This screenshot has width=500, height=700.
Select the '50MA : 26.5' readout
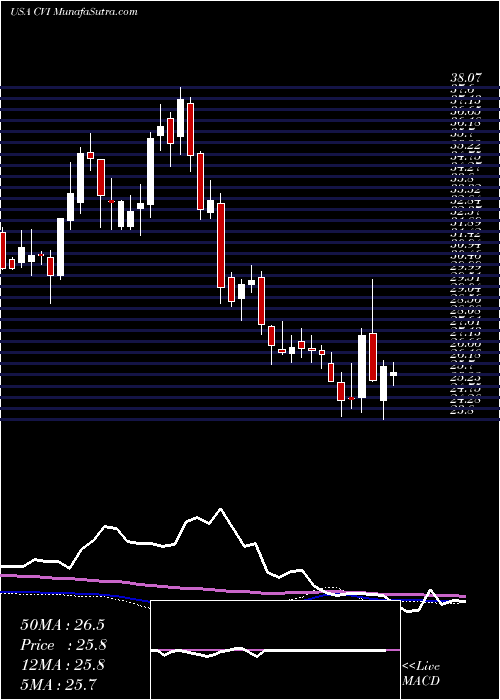[62, 625]
